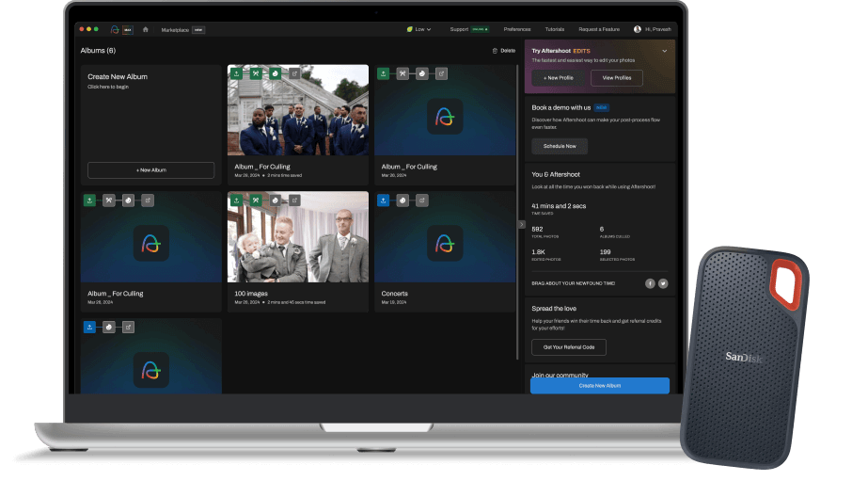Image resolution: width=868 pixels, height=481 pixels.
Task: Click blue Create New Album button
Action: point(600,386)
